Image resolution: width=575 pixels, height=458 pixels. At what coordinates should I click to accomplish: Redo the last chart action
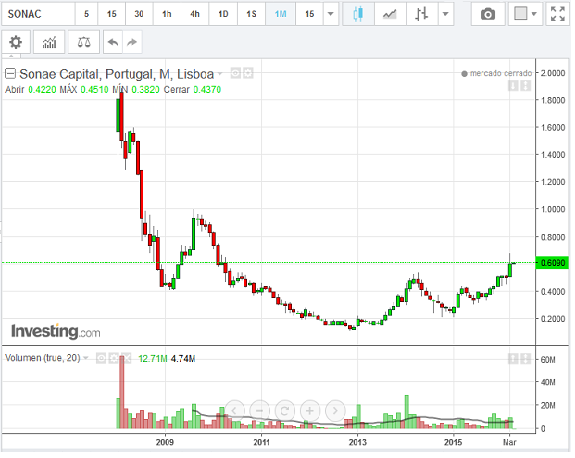click(132, 42)
